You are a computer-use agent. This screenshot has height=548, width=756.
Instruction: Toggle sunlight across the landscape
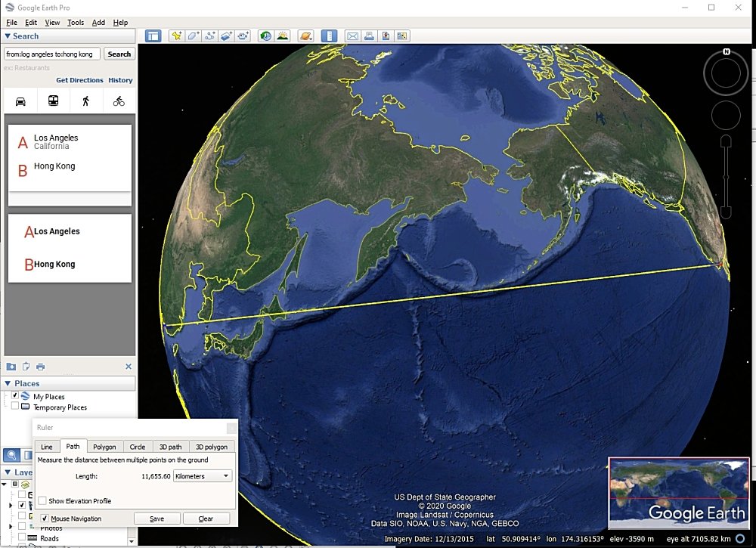click(x=282, y=36)
